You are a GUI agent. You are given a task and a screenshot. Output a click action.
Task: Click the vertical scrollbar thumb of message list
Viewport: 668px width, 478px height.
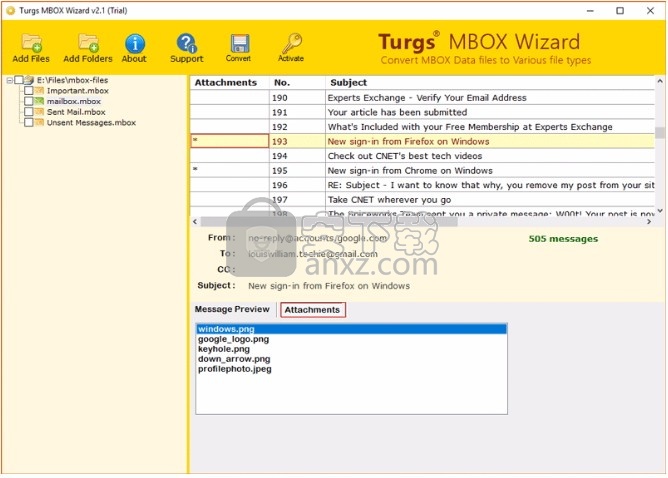[660, 132]
